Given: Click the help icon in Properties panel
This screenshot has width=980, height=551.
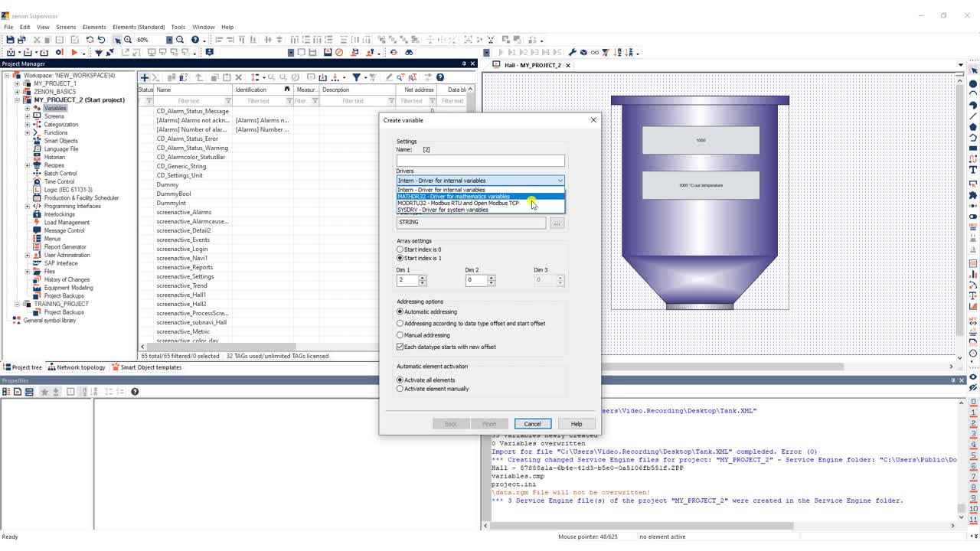Looking at the screenshot, I should (135, 392).
